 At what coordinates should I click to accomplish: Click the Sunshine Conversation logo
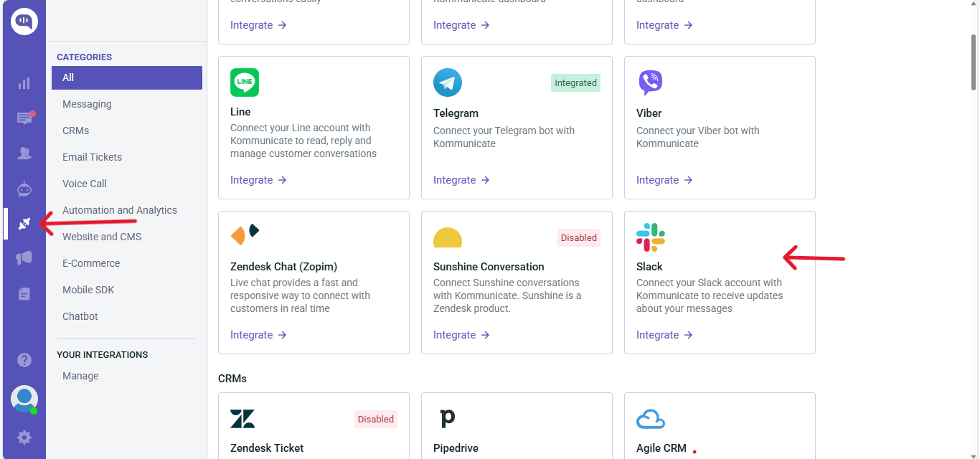coord(448,237)
